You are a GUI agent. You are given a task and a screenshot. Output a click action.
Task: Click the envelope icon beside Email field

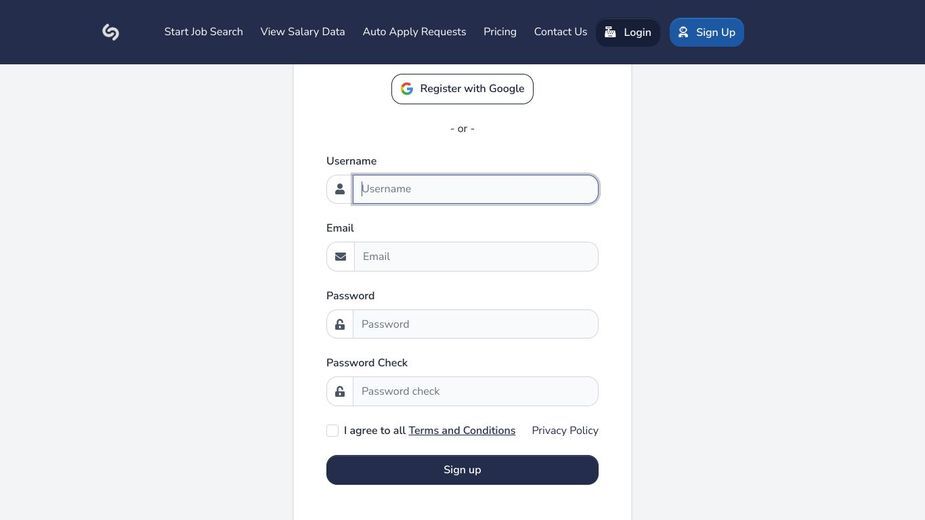pos(340,257)
